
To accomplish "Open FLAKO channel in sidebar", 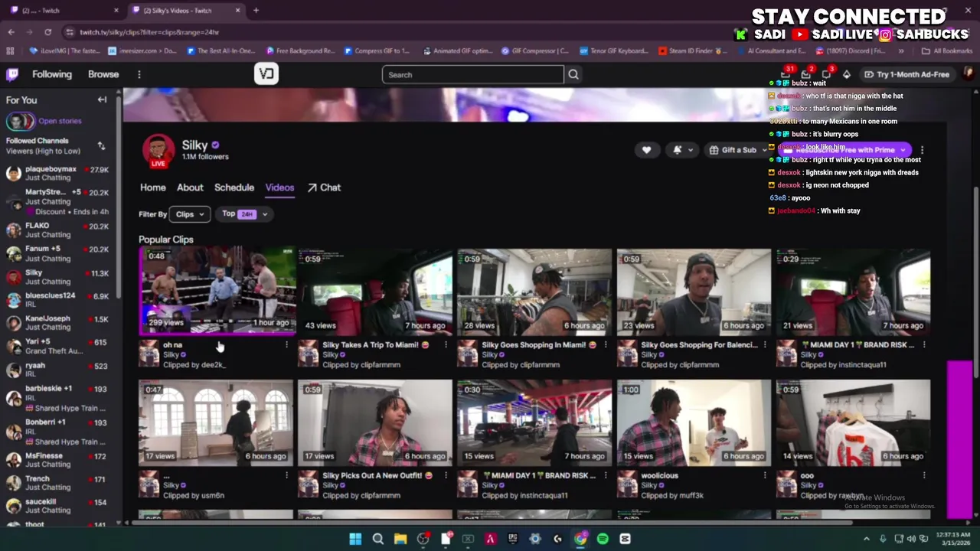I will point(57,230).
